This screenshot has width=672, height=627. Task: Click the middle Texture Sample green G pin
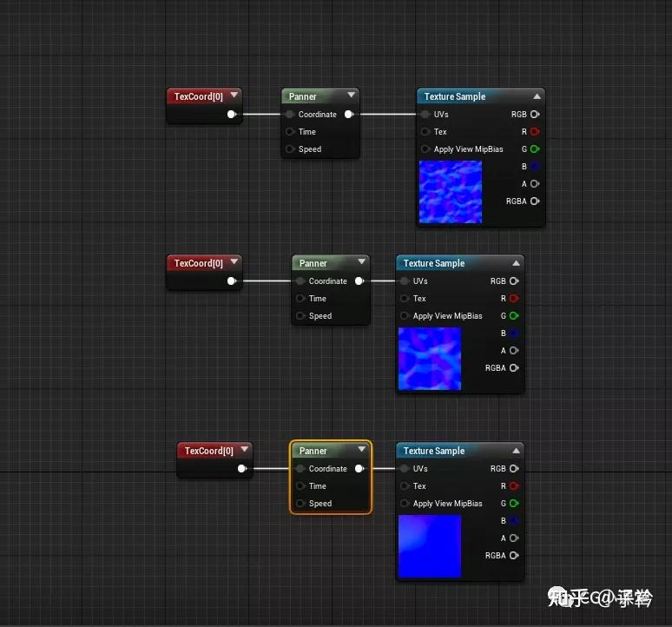pos(514,316)
